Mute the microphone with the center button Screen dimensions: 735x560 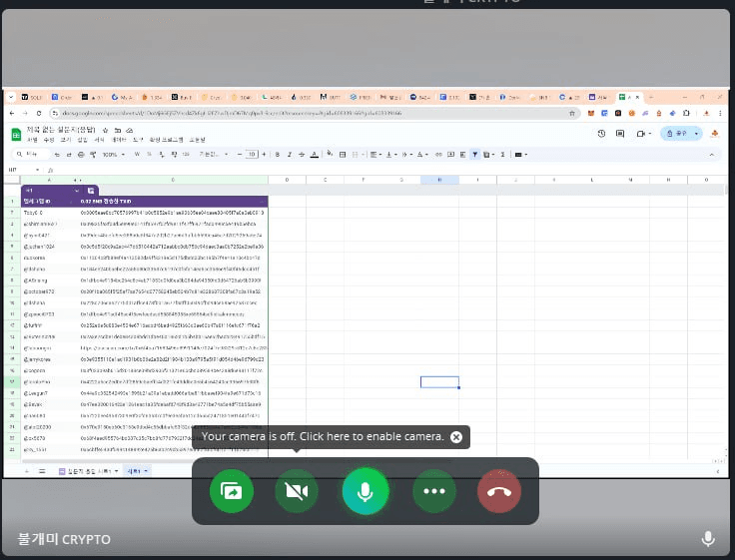(366, 491)
